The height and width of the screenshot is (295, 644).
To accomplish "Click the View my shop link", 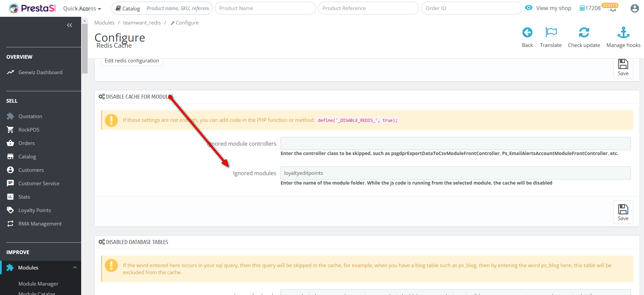I will [x=553, y=8].
